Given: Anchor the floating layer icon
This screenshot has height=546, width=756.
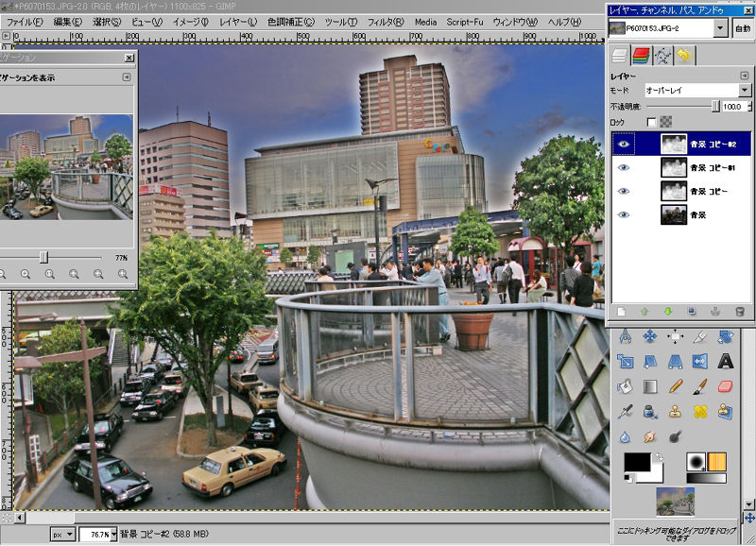Looking at the screenshot, I should [715, 312].
